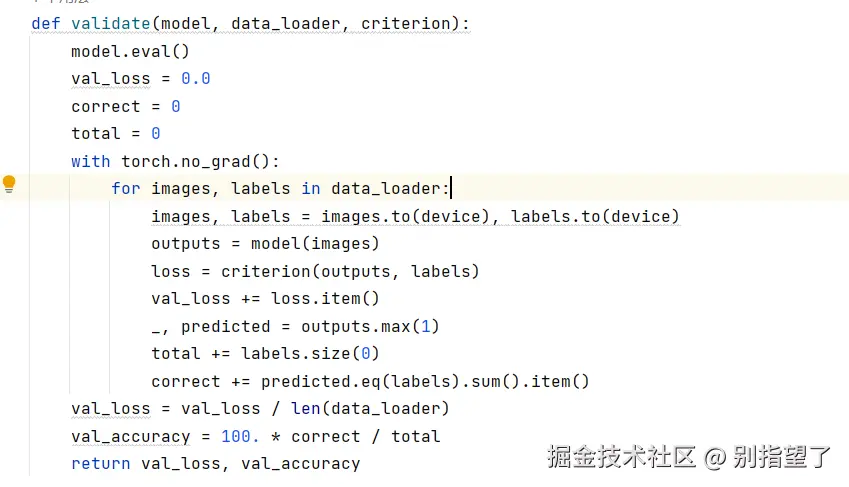The image size is (849, 487).
Task: Click the def keyword on first line
Action: [x=46, y=23]
